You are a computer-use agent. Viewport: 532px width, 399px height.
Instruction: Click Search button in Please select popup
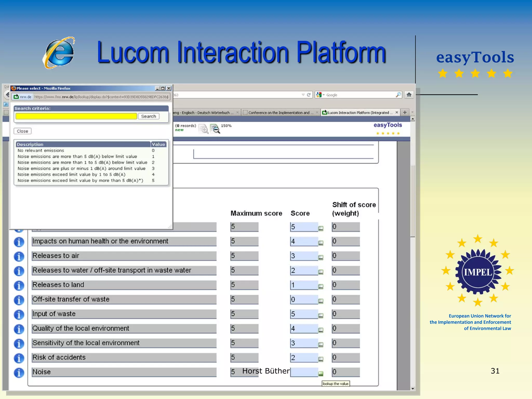tap(149, 116)
